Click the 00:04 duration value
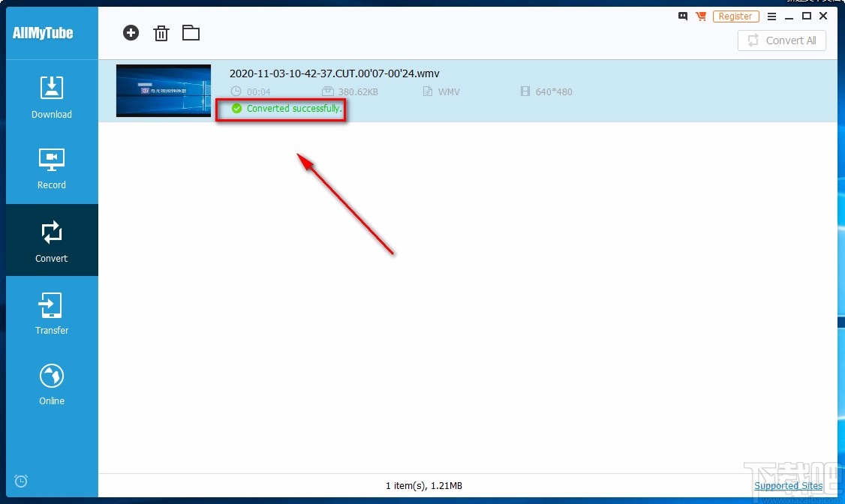Screen dimensions: 845x504 point(259,91)
